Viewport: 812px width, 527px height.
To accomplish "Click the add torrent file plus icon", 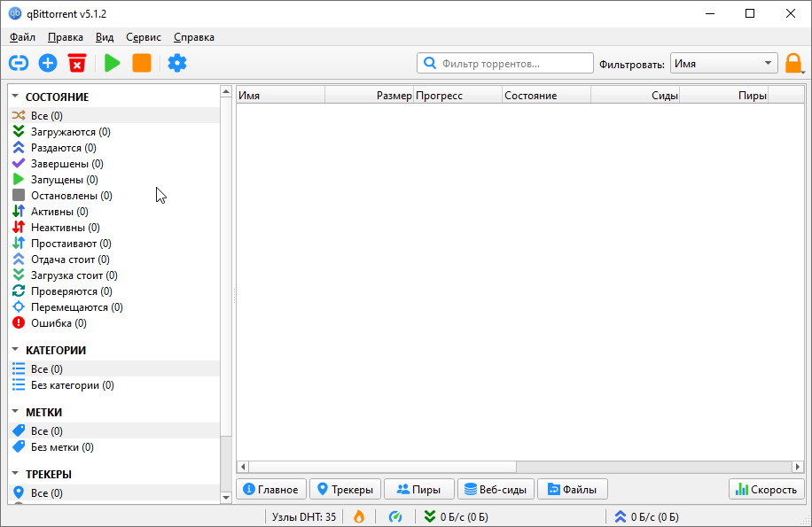I will 48,63.
